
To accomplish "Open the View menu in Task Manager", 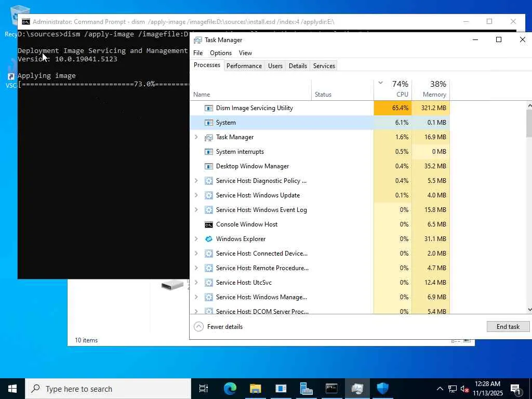I will tap(245, 53).
